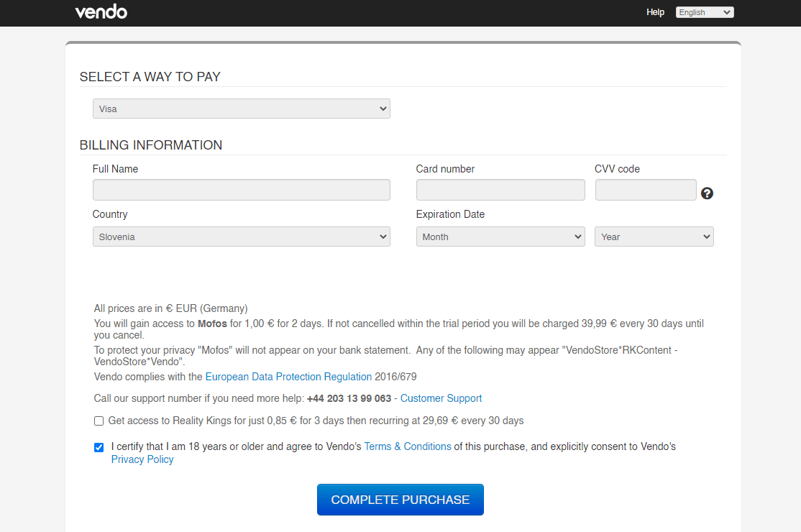Open the expiration Year dropdown

pos(654,237)
